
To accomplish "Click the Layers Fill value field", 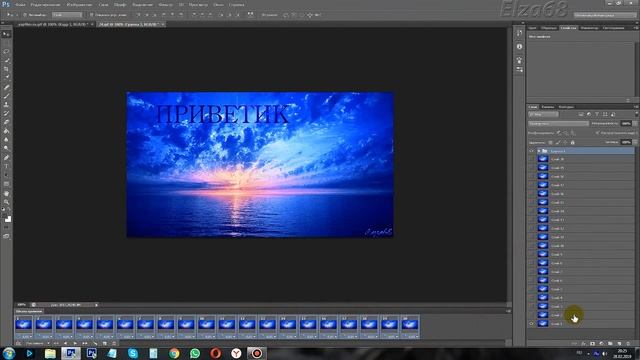I will tap(626, 142).
